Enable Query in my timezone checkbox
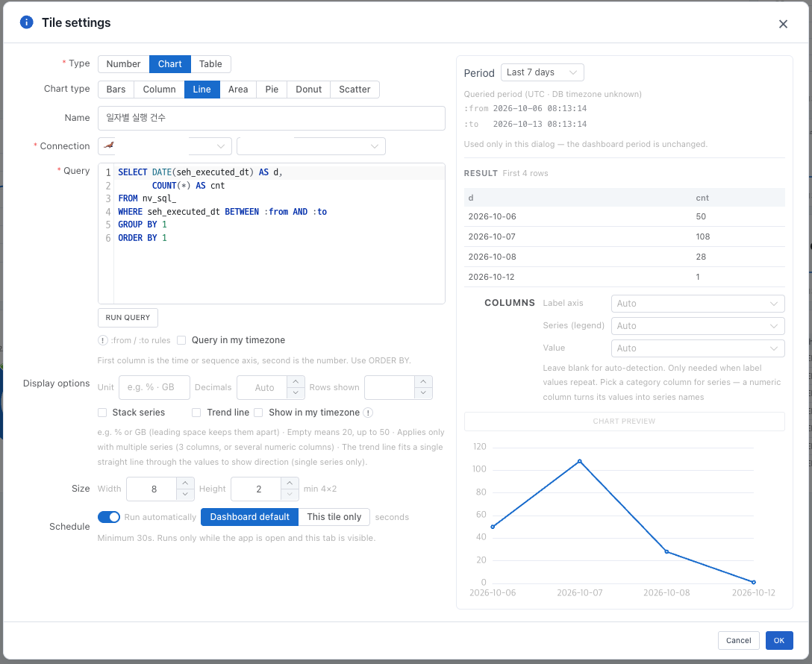 [x=181, y=340]
